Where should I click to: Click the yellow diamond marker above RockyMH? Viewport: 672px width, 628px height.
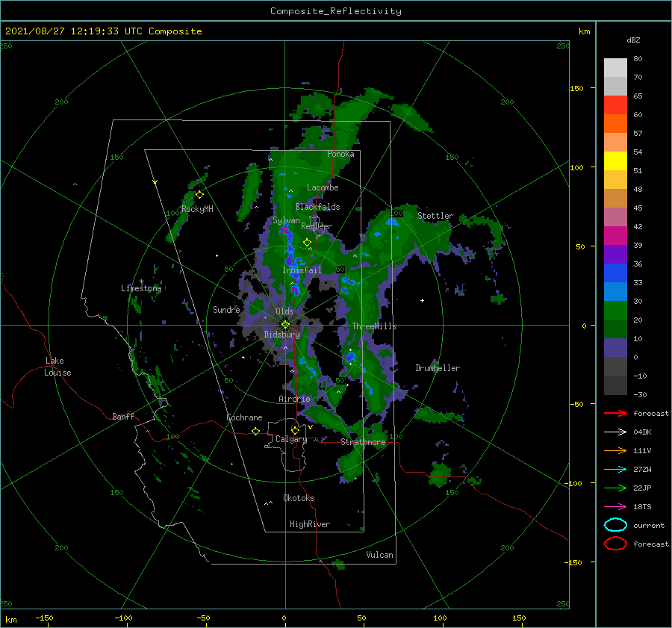coord(199,195)
